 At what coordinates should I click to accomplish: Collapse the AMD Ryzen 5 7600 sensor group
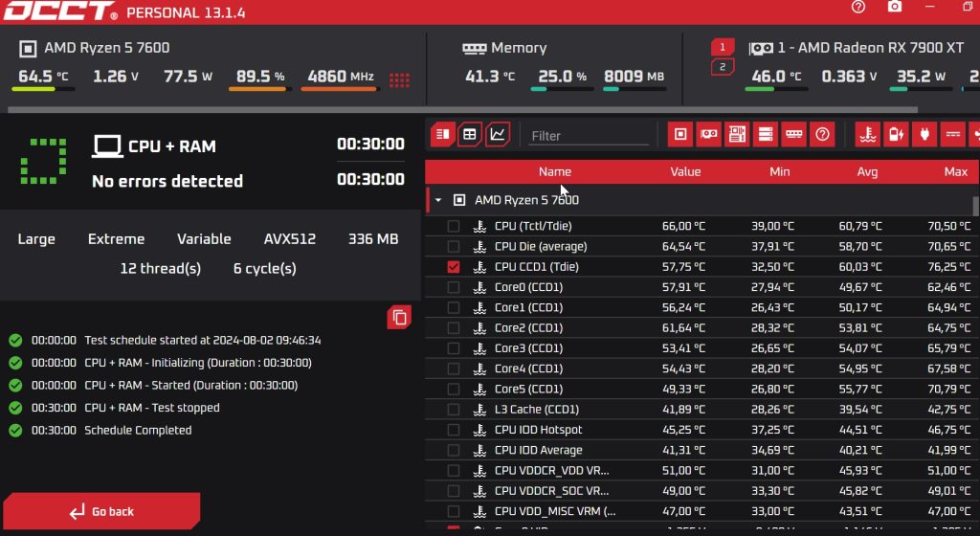point(438,200)
